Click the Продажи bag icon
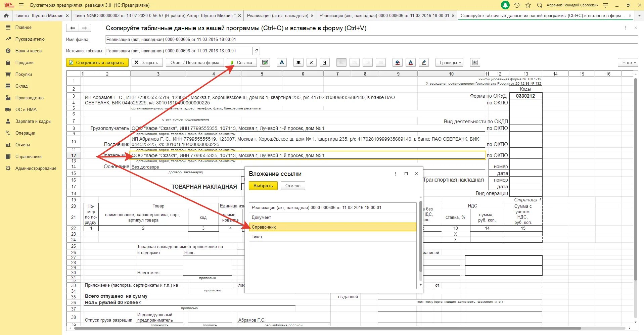Screen dimensions: 644x335 click(8, 62)
